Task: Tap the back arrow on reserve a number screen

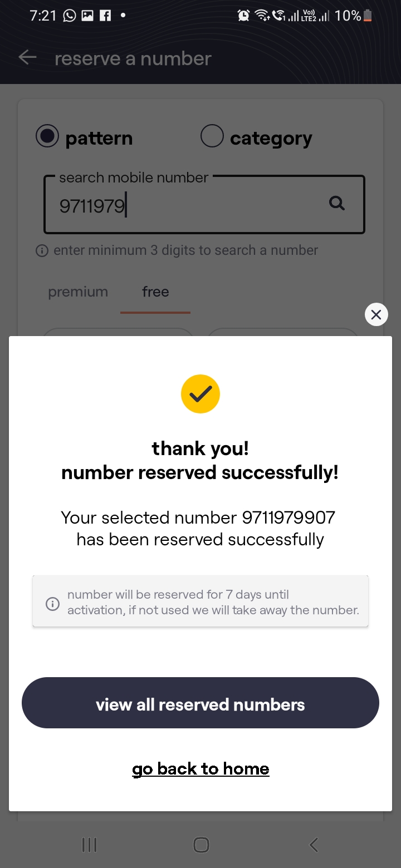Action: [27, 57]
